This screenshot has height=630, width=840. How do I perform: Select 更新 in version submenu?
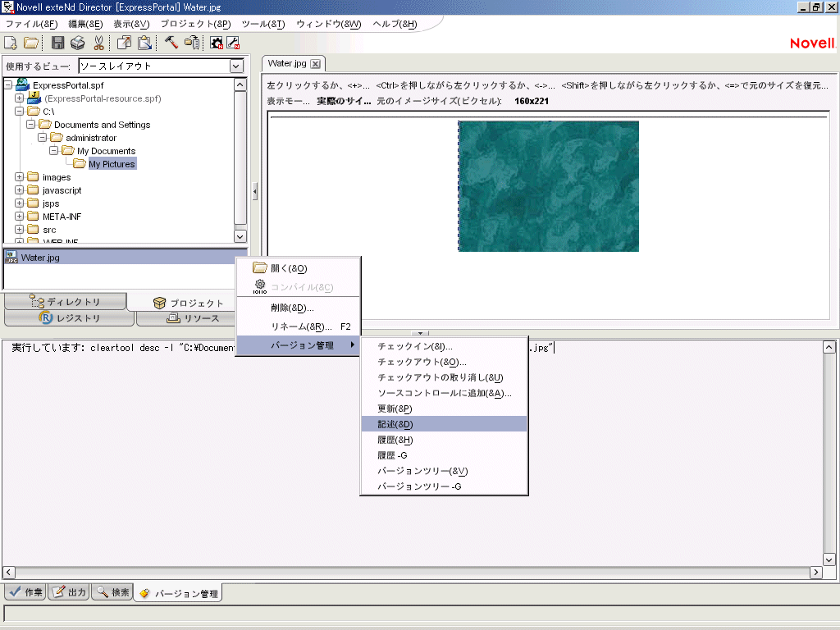click(x=444, y=409)
